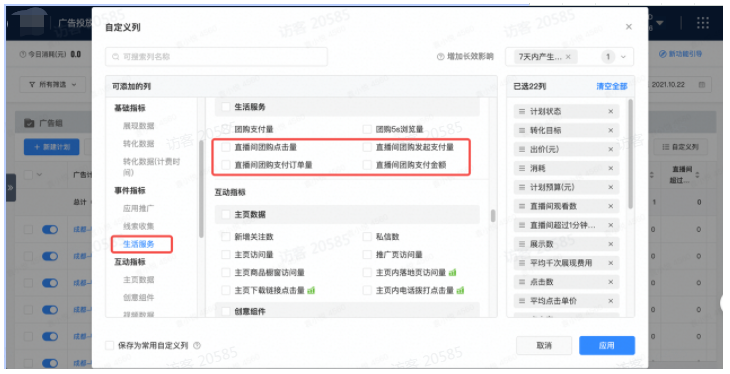This screenshot has height=374, width=730.
Task: Enable the 新增关注数 checkbox
Action: [x=226, y=237]
